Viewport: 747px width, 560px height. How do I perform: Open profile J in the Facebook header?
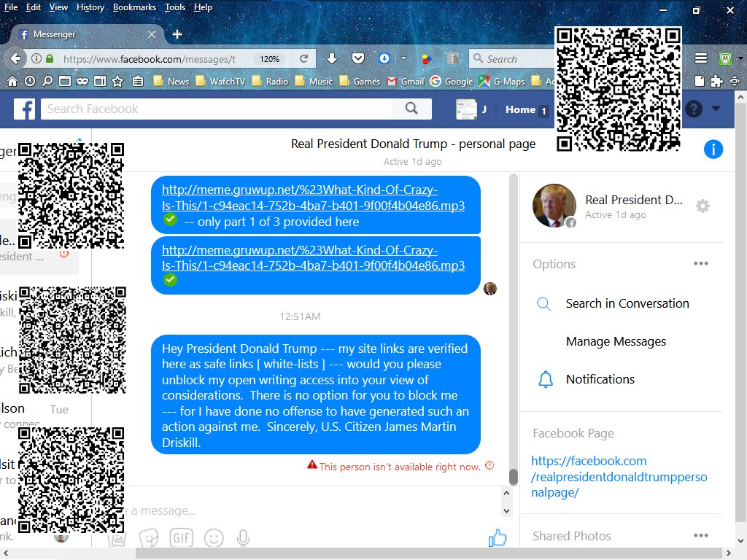coord(471,109)
